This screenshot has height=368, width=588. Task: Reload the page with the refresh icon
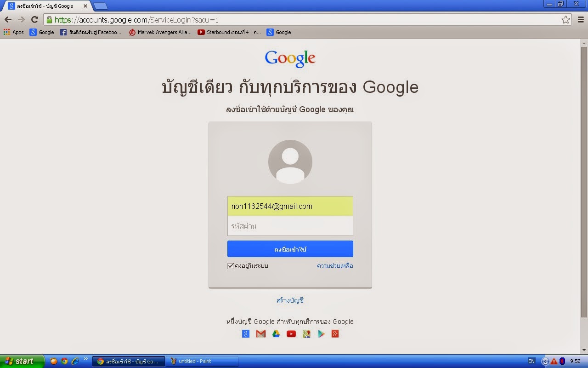click(x=34, y=19)
